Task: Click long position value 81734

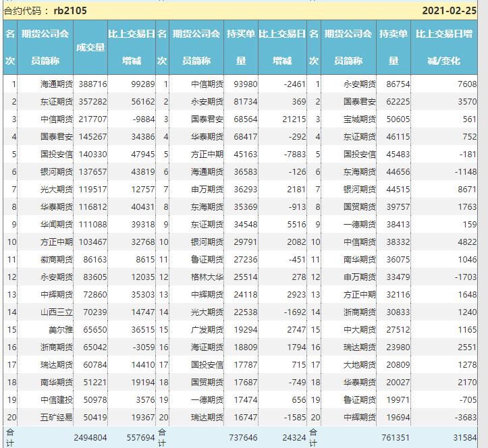Action: [246, 101]
